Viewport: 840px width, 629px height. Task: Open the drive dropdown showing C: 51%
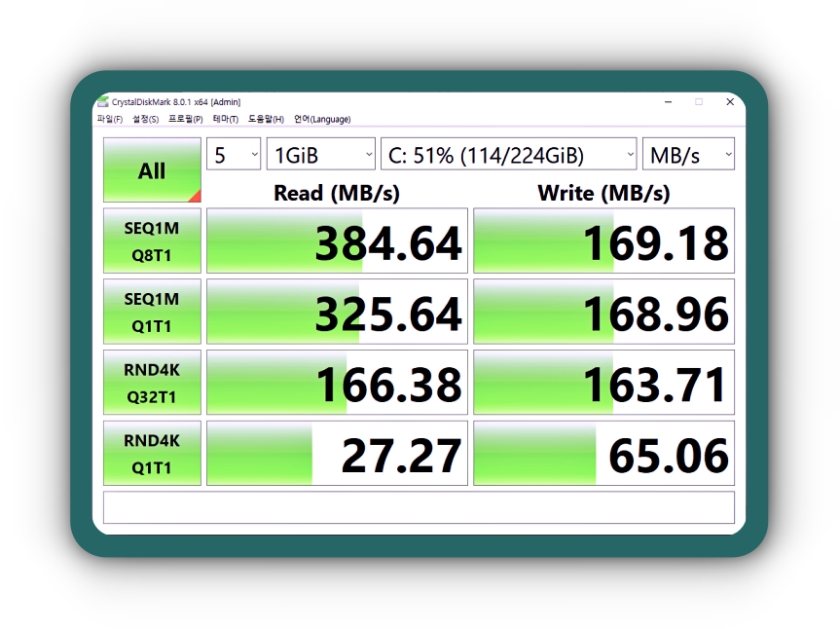(508, 154)
